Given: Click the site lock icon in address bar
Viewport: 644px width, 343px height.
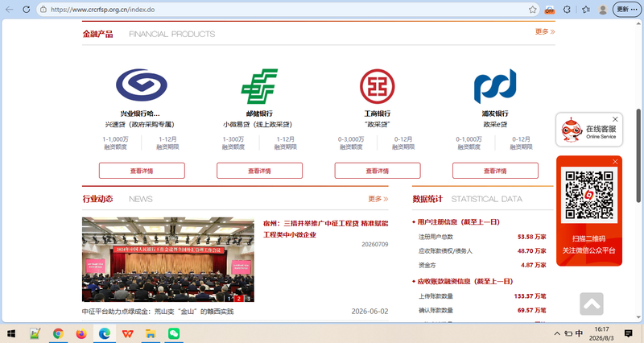Looking at the screenshot, I should (43, 10).
